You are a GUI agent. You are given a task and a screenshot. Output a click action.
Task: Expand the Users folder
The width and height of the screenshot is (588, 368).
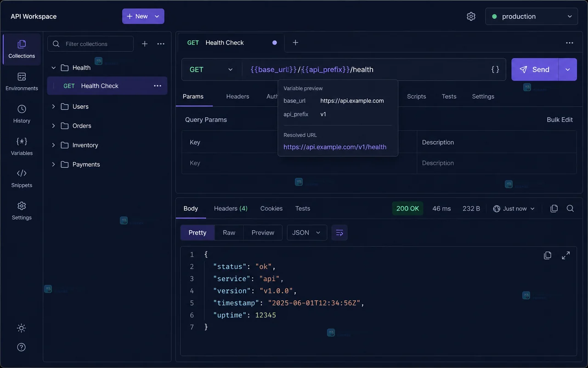click(53, 107)
